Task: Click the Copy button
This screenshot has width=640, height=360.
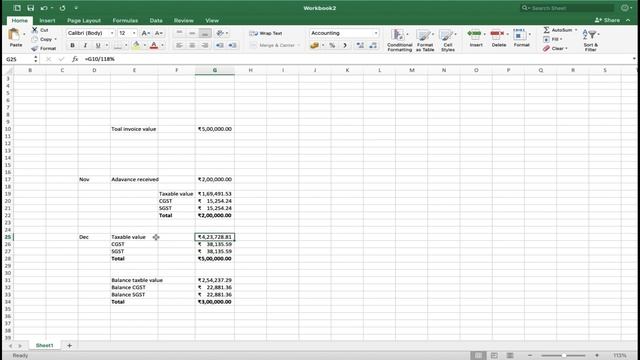Action: pos(43,39)
